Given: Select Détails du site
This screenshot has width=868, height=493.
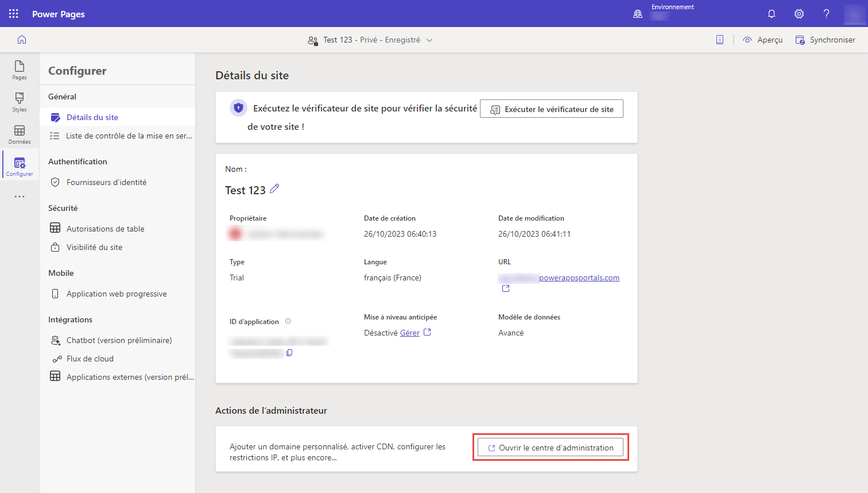Looking at the screenshot, I should tap(118, 117).
